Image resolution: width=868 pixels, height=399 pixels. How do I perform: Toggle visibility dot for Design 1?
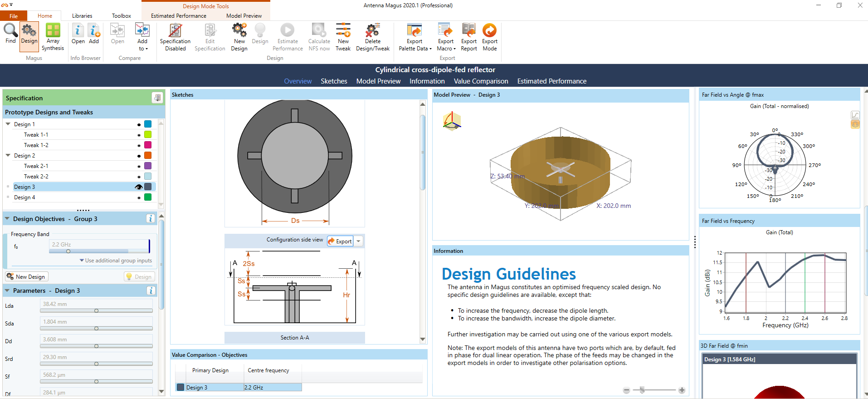click(x=139, y=124)
